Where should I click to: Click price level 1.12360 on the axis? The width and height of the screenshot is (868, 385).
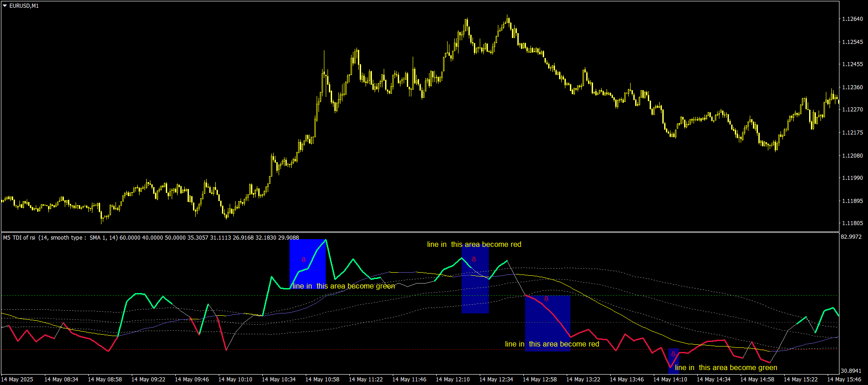[x=852, y=87]
